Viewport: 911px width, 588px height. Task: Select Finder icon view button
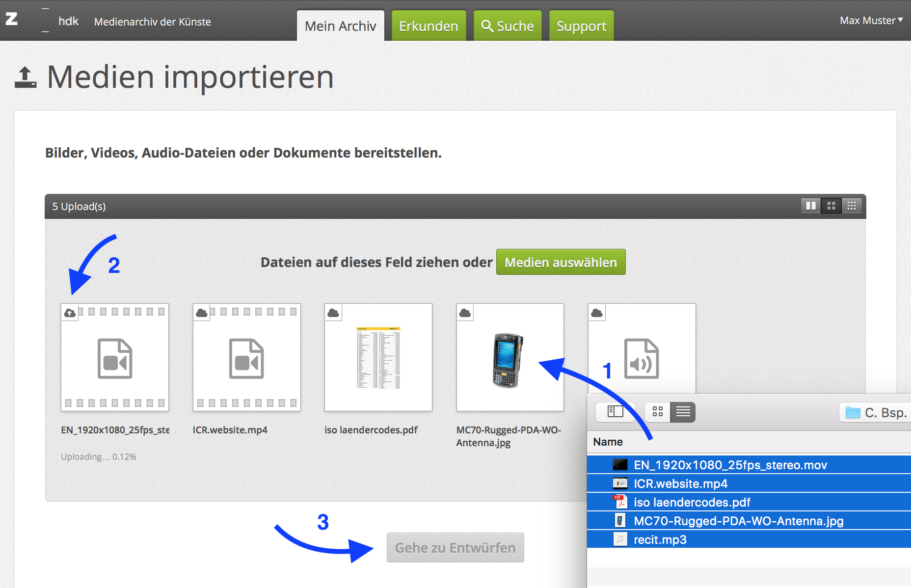[658, 412]
